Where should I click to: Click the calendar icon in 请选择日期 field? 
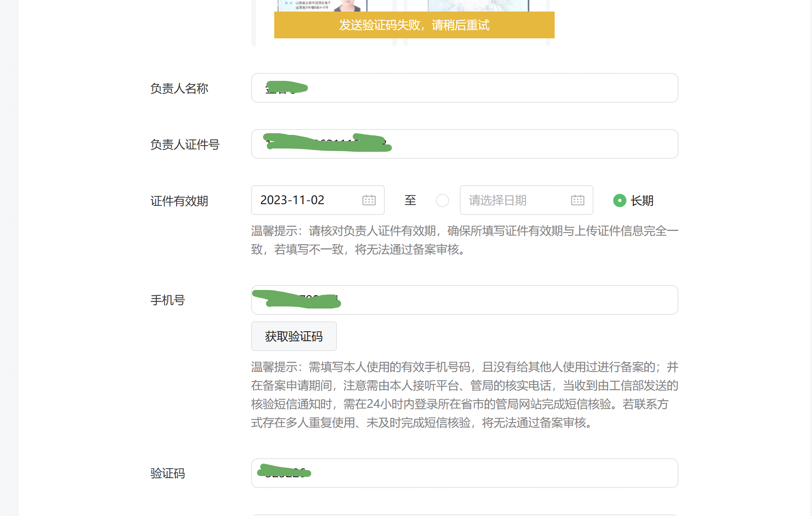(x=577, y=200)
